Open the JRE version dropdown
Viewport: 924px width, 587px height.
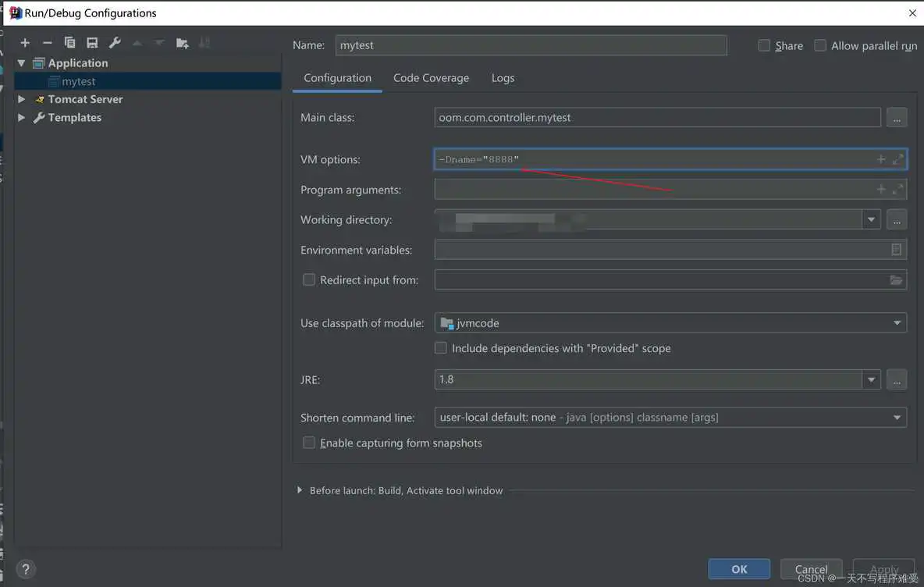tap(871, 380)
